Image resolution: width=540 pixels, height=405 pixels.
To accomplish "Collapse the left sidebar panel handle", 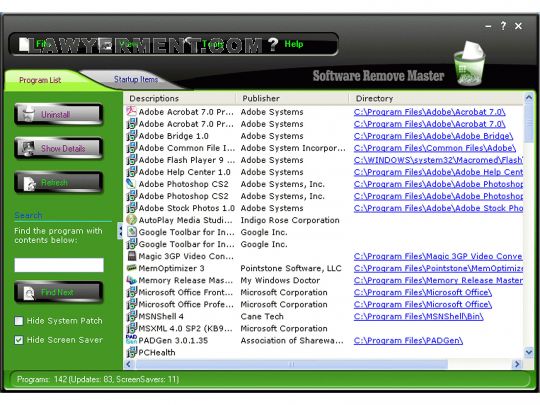I will click(x=120, y=231).
